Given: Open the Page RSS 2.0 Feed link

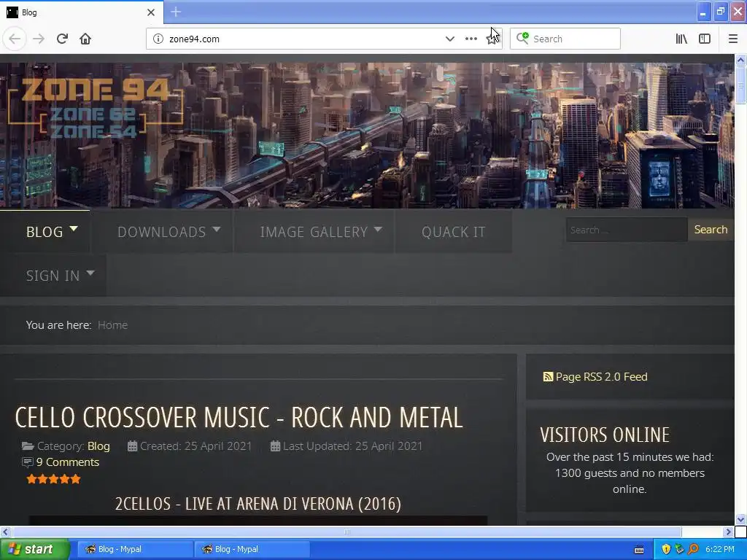Looking at the screenshot, I should point(601,377).
